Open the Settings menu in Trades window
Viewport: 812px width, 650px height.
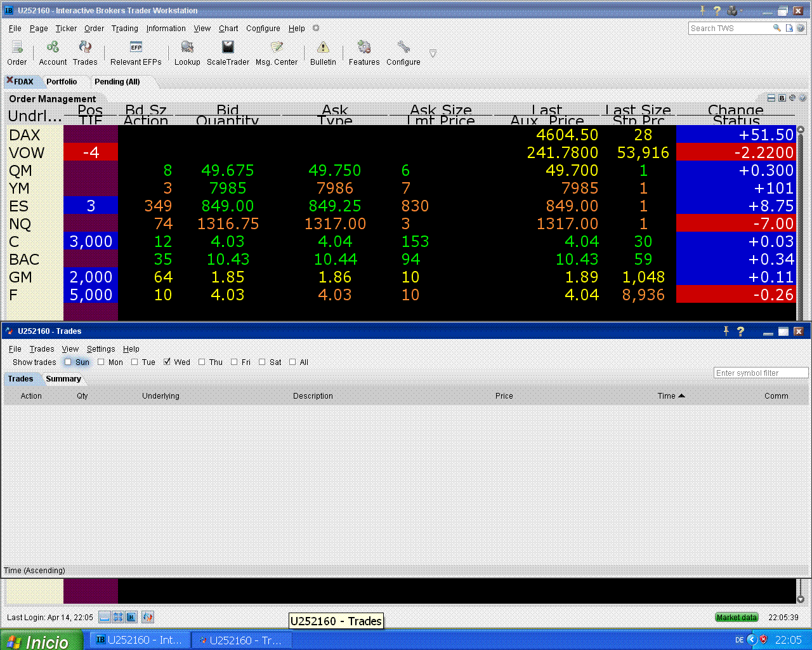pos(101,349)
